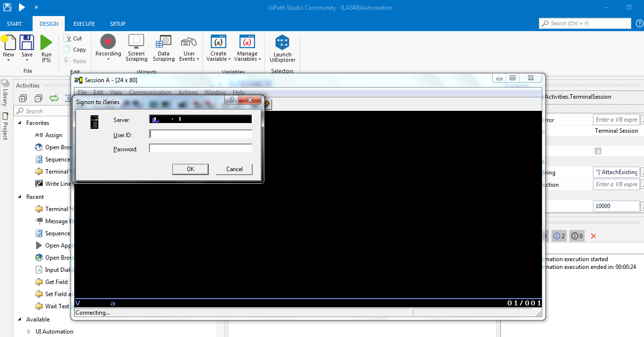Click into the User ID field
Viewport: 644px width, 337px height.
click(201, 134)
